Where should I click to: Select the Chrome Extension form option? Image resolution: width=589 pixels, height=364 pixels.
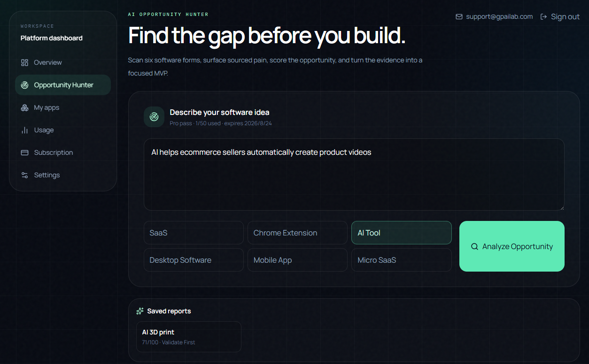point(297,233)
